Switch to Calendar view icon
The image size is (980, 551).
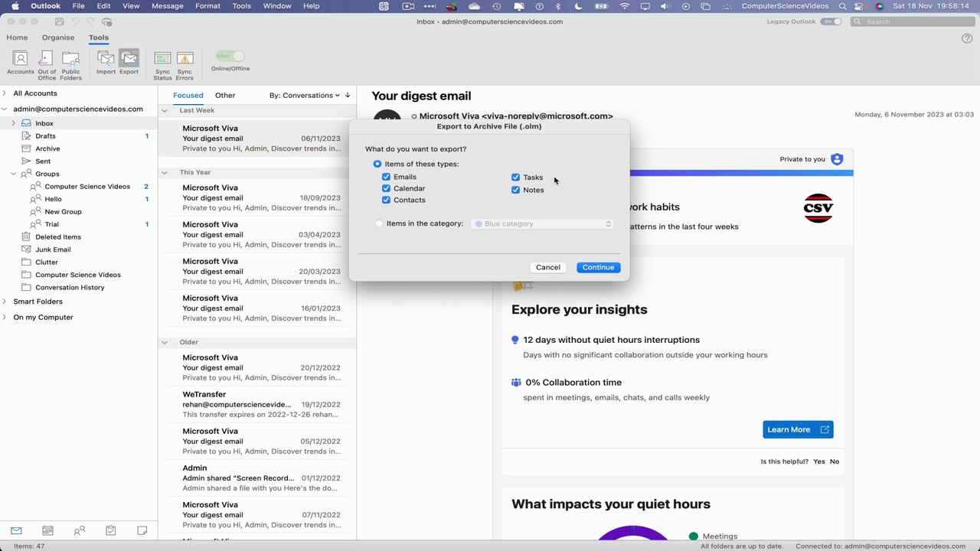tap(47, 530)
